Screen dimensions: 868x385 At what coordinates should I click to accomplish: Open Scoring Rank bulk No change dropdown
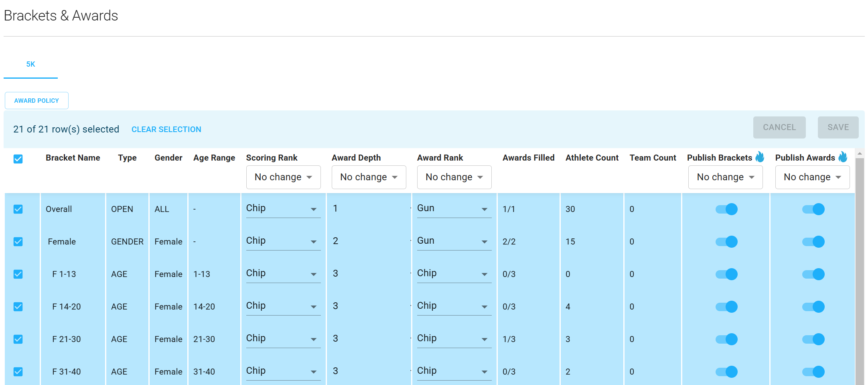click(x=284, y=177)
